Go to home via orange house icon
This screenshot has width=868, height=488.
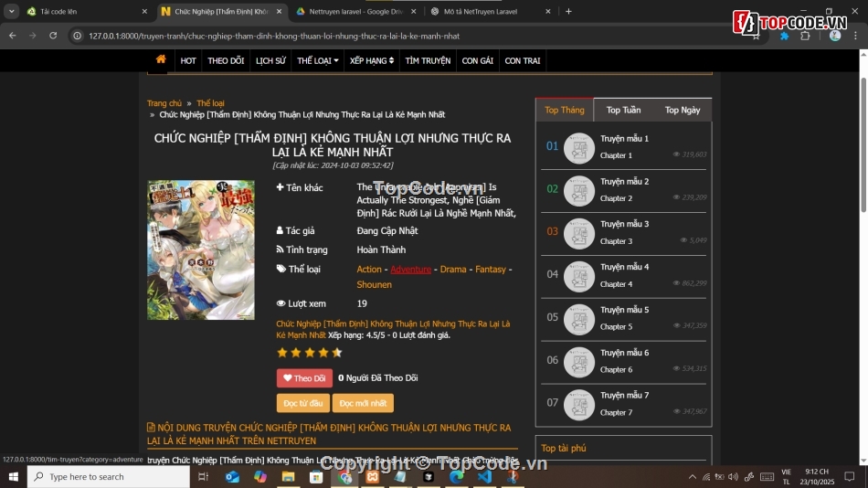pyautogui.click(x=161, y=59)
